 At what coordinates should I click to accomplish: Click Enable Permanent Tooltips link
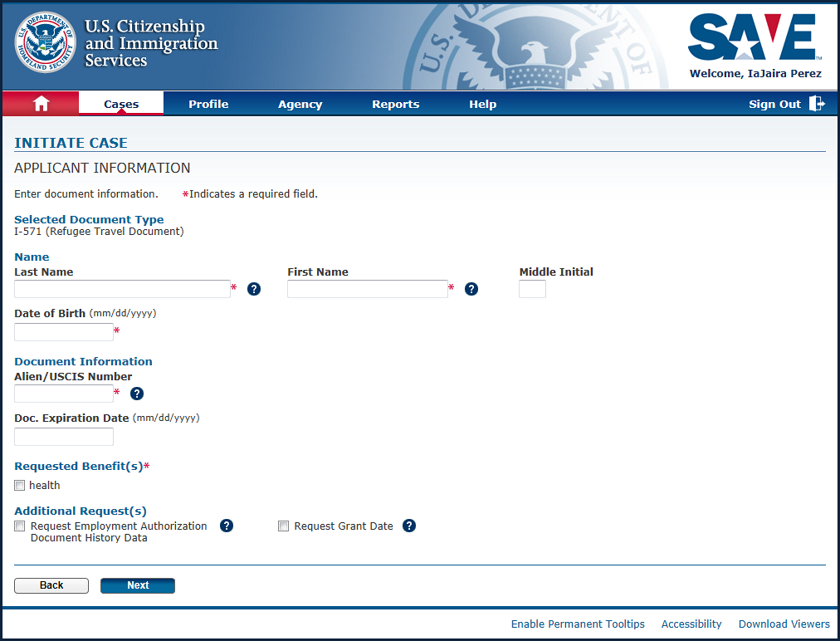point(578,624)
